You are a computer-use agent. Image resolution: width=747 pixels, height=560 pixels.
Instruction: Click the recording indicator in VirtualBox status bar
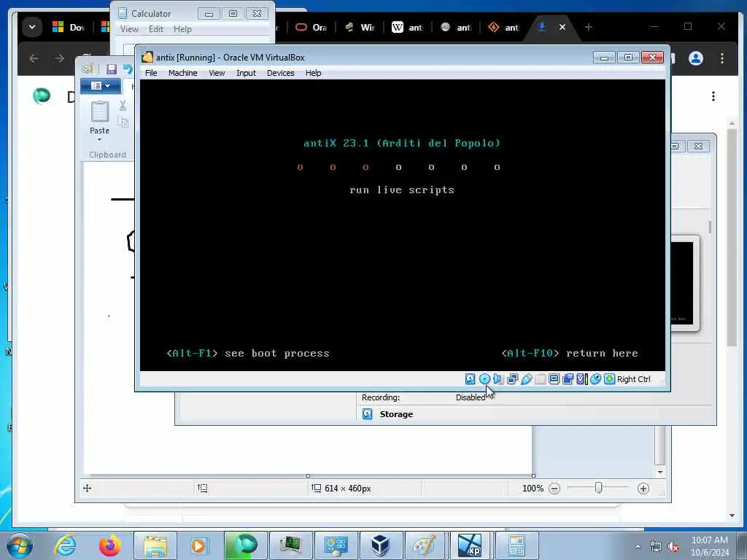pyautogui.click(x=568, y=379)
